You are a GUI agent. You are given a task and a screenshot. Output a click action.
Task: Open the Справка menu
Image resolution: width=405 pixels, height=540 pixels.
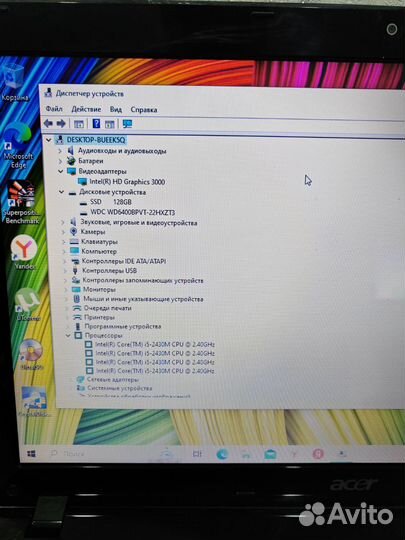144,110
